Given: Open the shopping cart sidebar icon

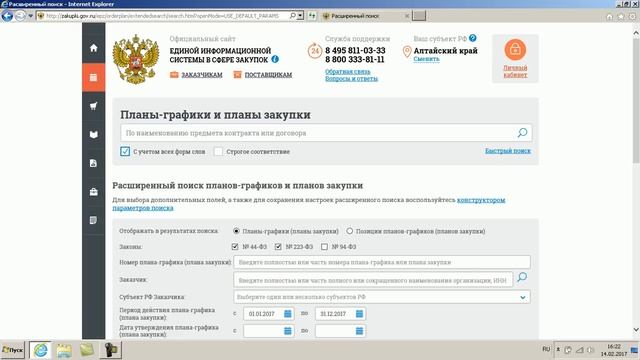Looking at the screenshot, I should tap(93, 106).
